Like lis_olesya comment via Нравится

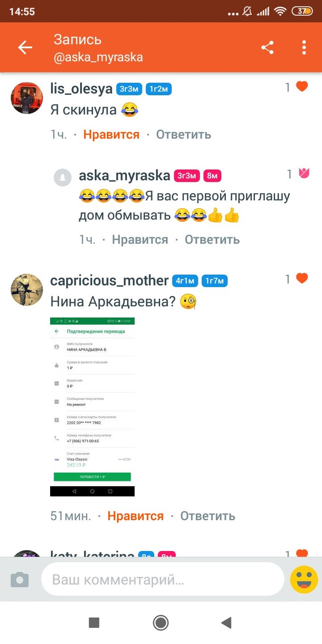click(x=111, y=134)
